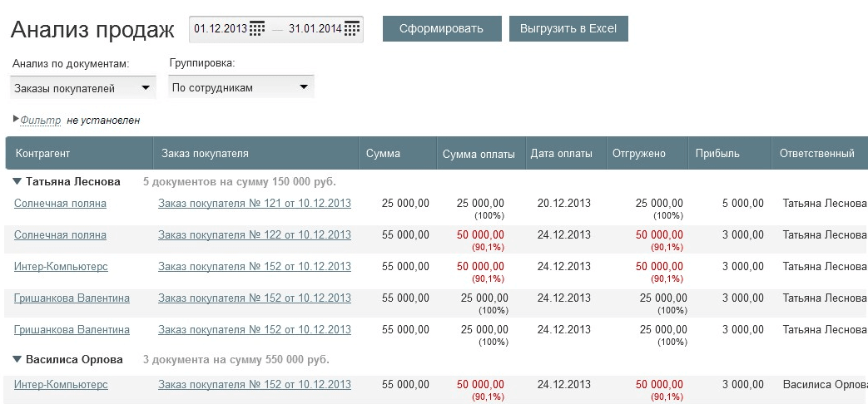Open Заказ покупателя № 122 link
868x404 pixels.
pos(255,235)
